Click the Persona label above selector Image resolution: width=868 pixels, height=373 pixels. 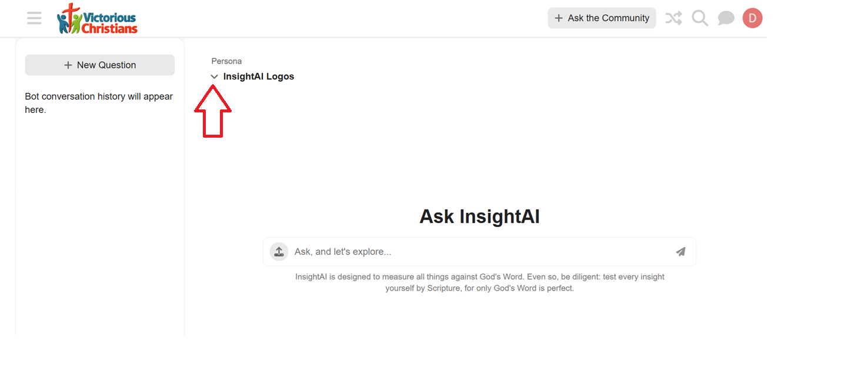tap(226, 61)
